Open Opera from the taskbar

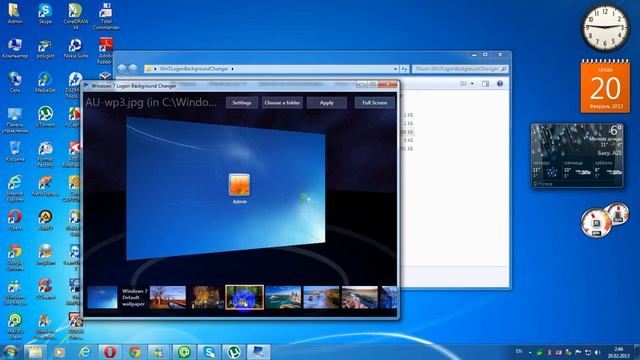coord(110,352)
